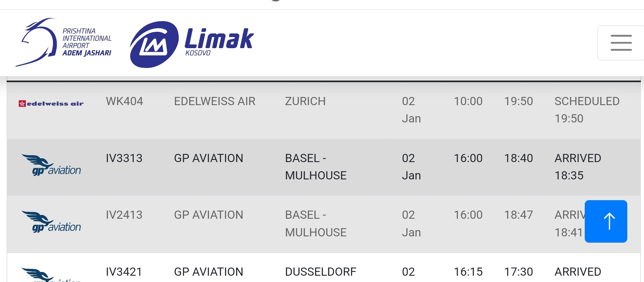
Task: Open the hamburger navigation menu
Action: point(621,43)
